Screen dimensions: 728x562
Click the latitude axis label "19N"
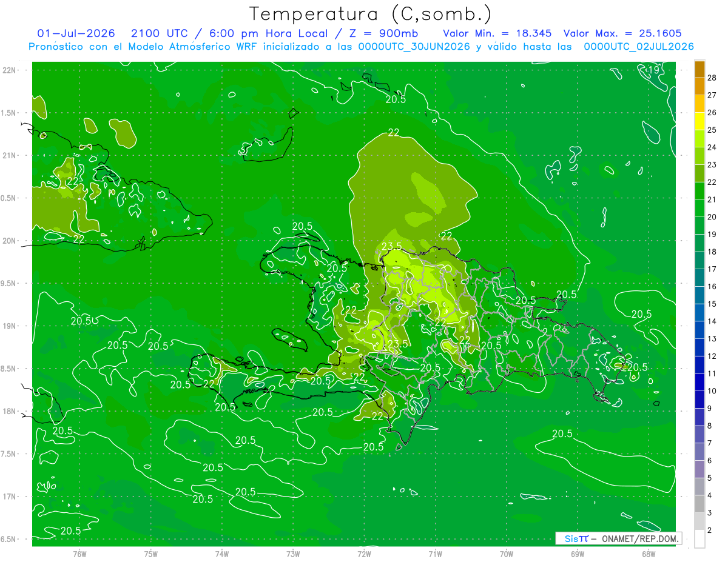pyautogui.click(x=10, y=326)
